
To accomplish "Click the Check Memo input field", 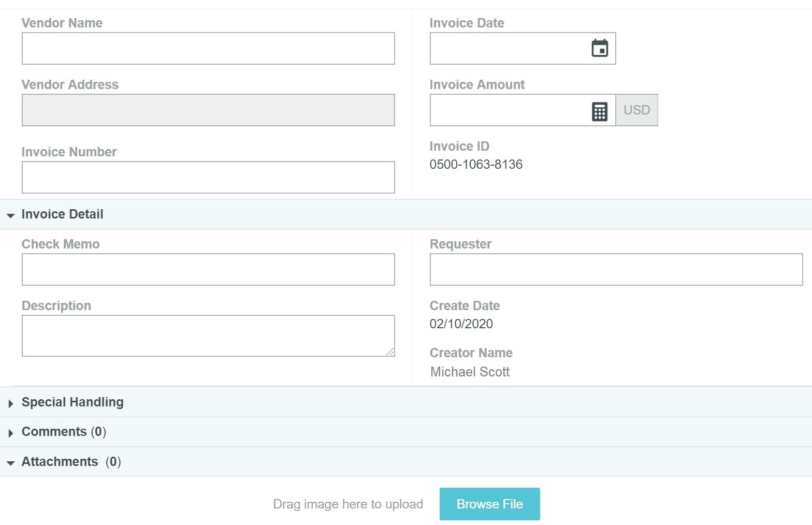I will (208, 270).
